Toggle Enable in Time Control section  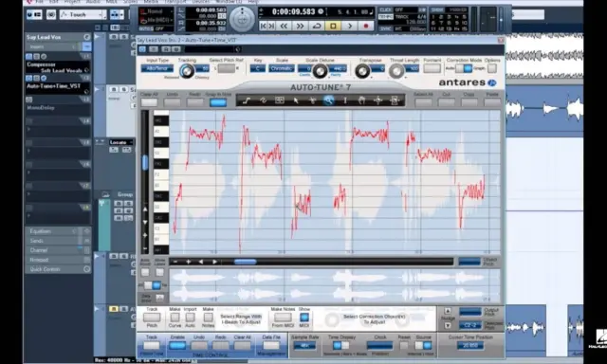[x=177, y=345]
